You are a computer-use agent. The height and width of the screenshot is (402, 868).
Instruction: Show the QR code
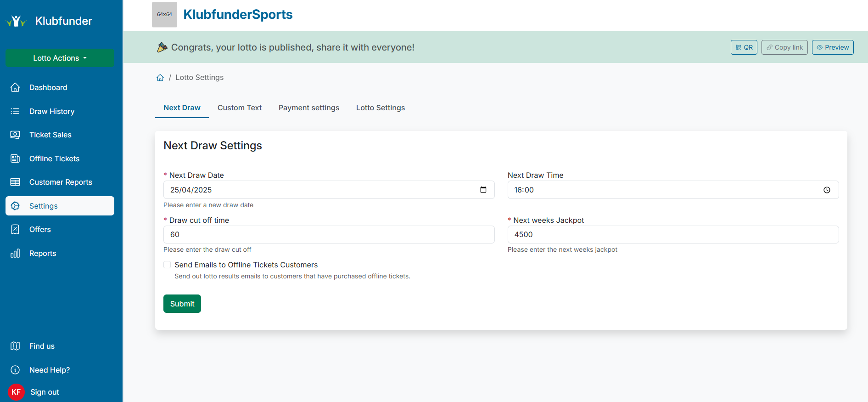tap(744, 47)
